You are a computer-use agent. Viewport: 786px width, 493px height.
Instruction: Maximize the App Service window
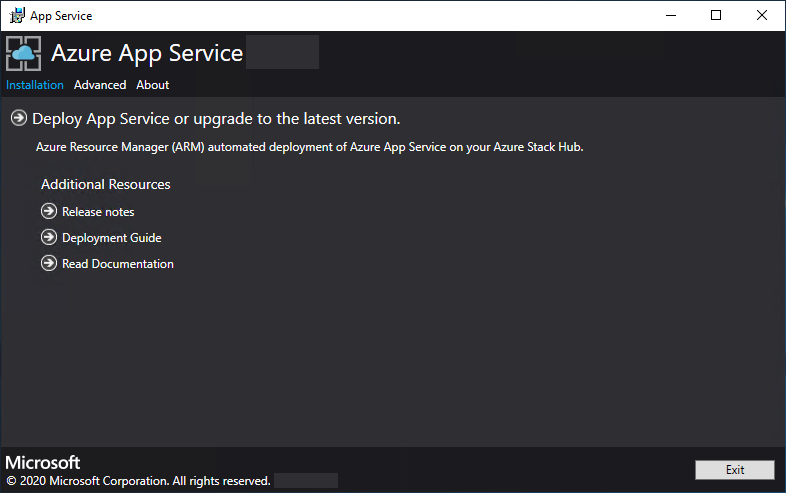[717, 16]
